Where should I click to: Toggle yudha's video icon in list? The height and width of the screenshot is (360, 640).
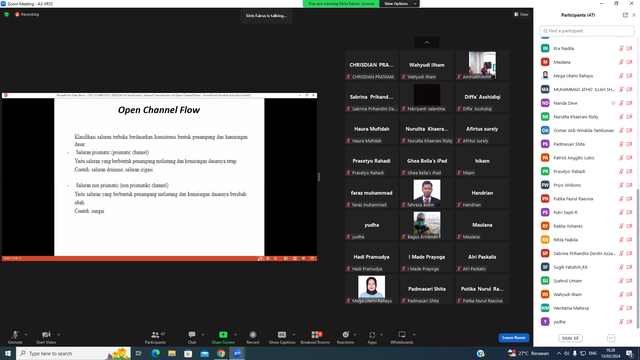(x=629, y=322)
